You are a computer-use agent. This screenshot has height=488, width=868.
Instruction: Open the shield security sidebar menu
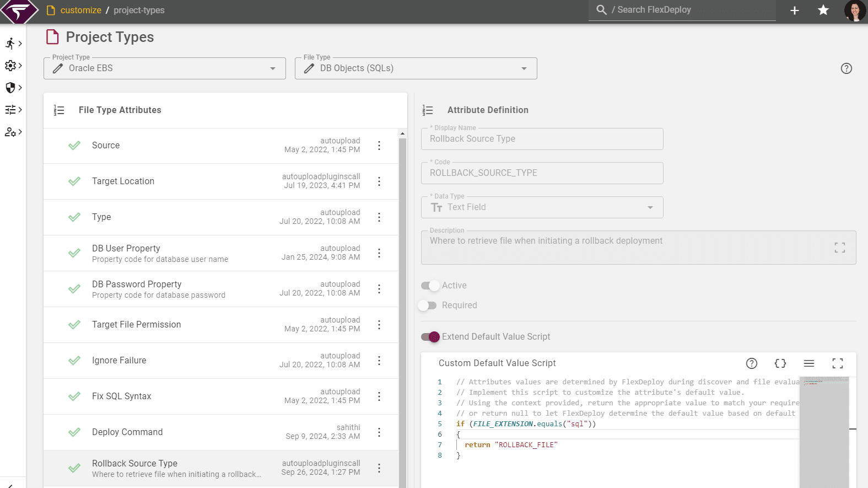click(13, 88)
